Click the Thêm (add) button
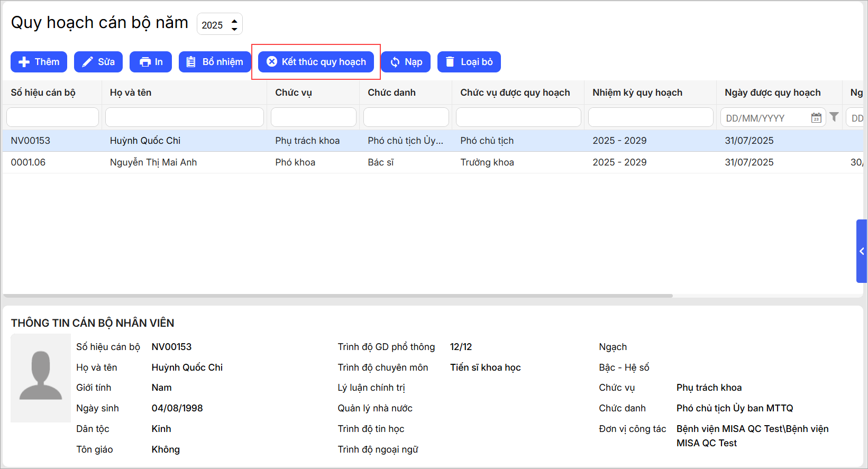Screen dimensions: 868x469 click(x=39, y=62)
